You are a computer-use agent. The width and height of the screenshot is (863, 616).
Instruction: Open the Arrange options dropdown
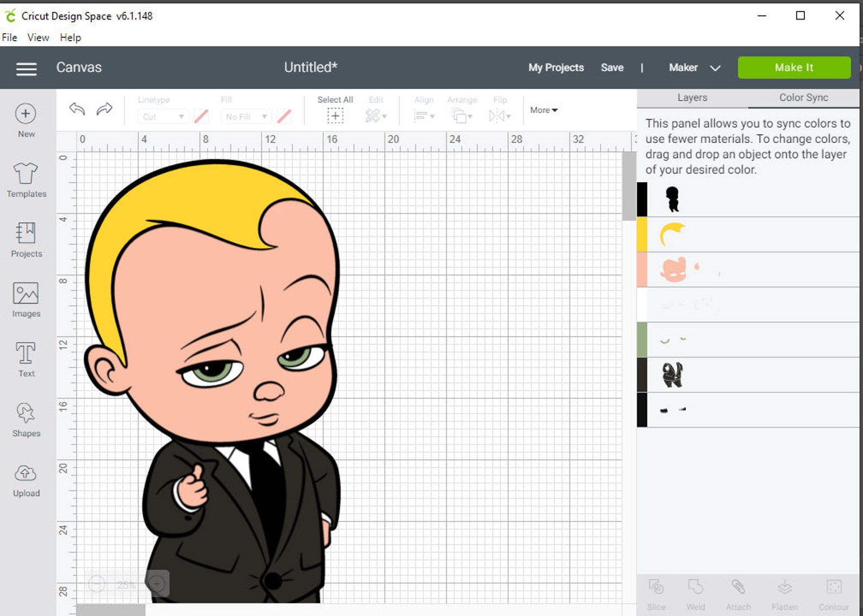point(462,109)
